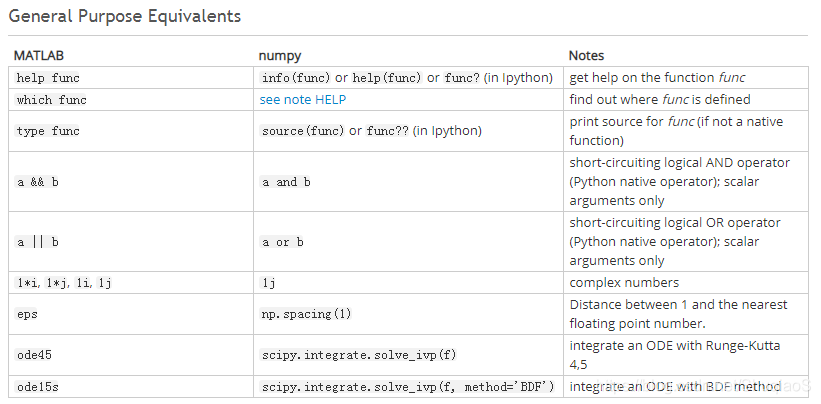This screenshot has width=821, height=404.
Task: Select the 'type func' code cell
Action: click(x=48, y=131)
